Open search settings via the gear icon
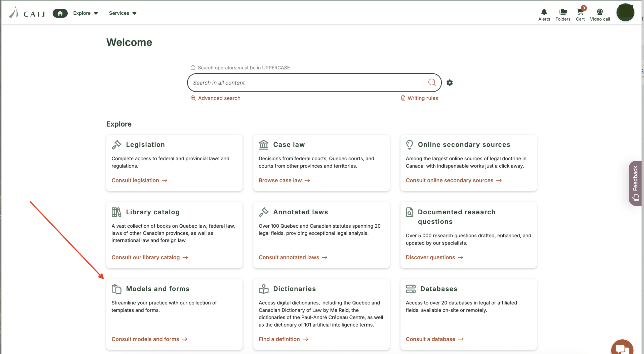Viewport: 644px width, 354px height. coord(450,82)
